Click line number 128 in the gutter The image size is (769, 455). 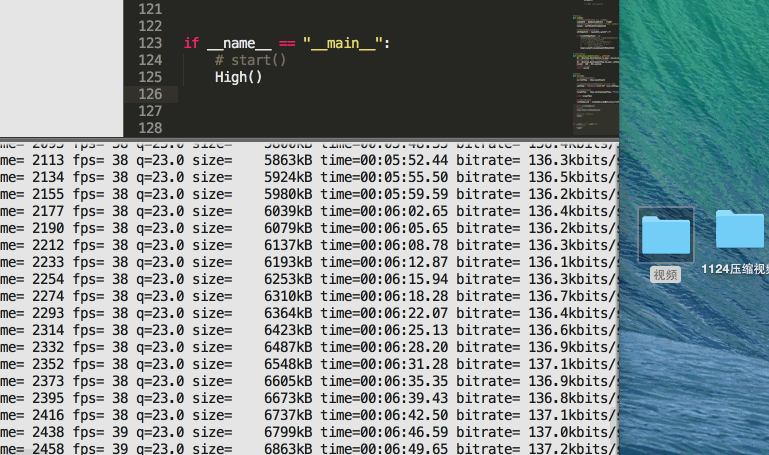(149, 128)
